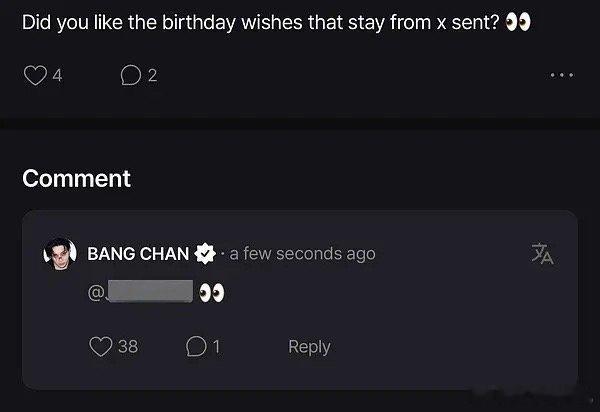
Task: Open the blurred @mention in the comment
Action: (148, 293)
